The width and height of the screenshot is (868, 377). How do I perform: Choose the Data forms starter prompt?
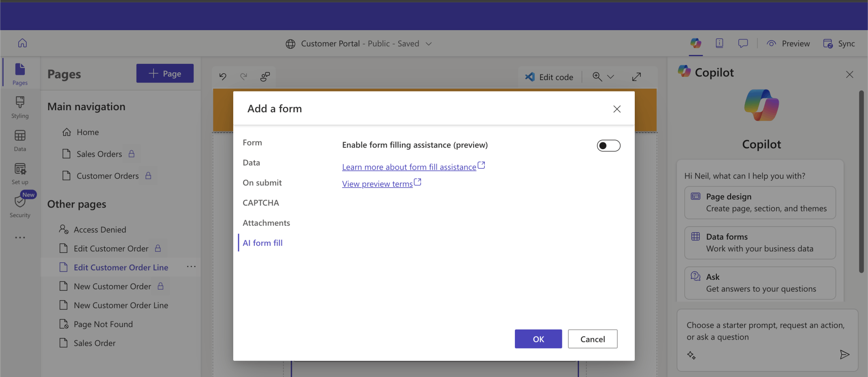pos(759,243)
